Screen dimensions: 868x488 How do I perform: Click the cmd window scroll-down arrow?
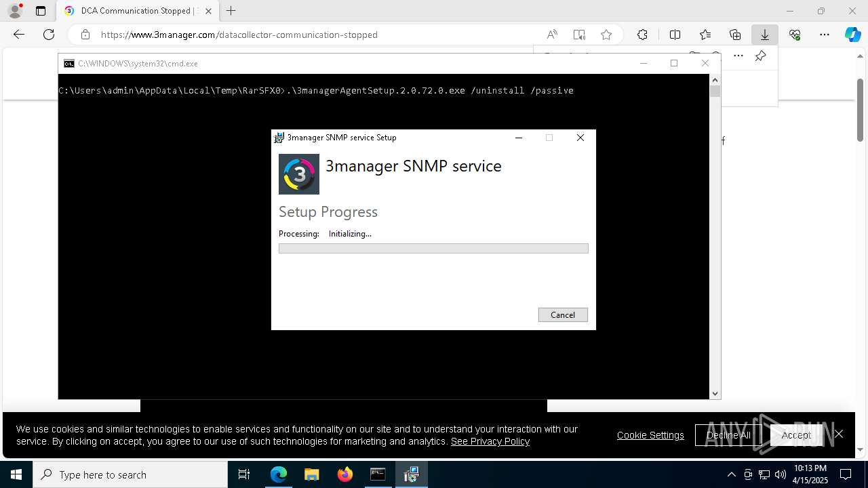(715, 393)
